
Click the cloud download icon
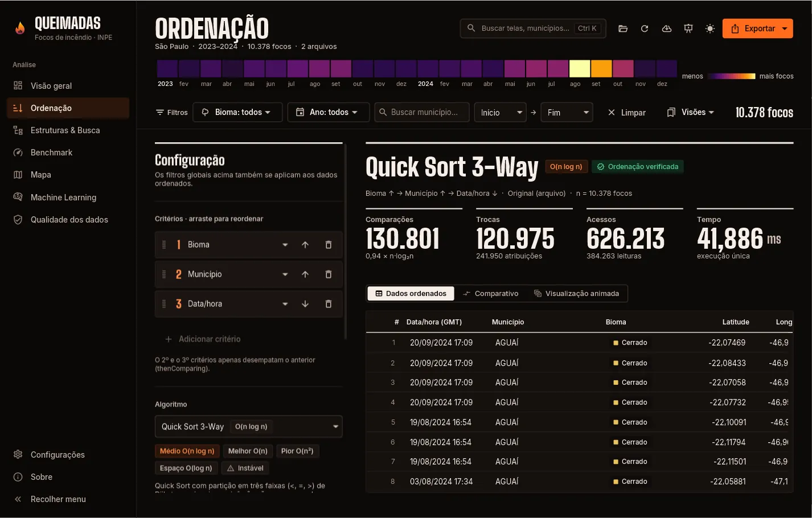click(667, 28)
